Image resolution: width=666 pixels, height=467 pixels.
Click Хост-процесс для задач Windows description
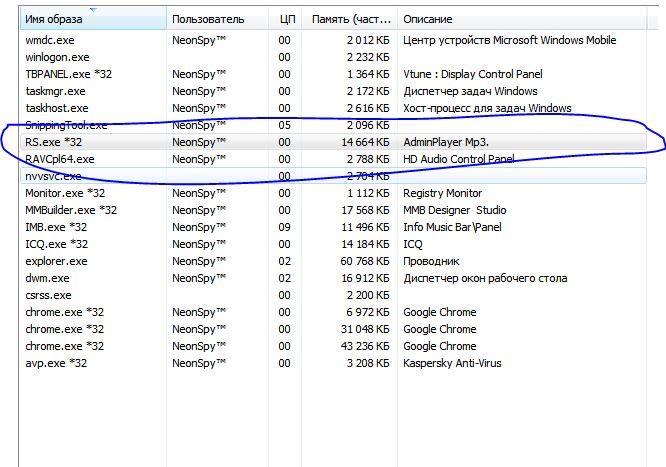pos(487,108)
